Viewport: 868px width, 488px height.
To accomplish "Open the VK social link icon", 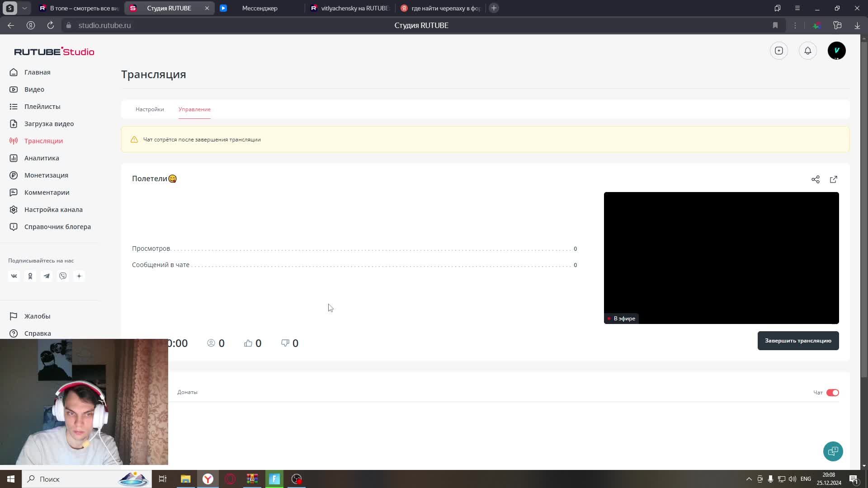I will (14, 276).
